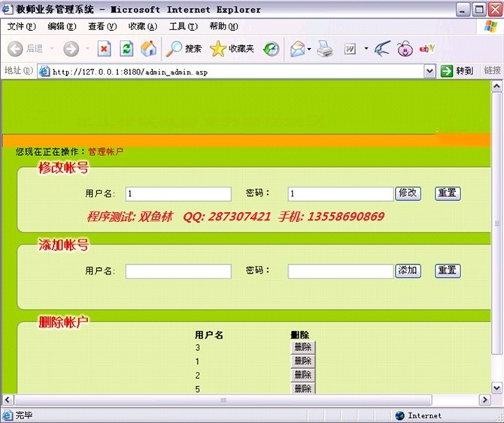
Task: Click 重置 button in 添加帐号 section
Action: (x=448, y=271)
